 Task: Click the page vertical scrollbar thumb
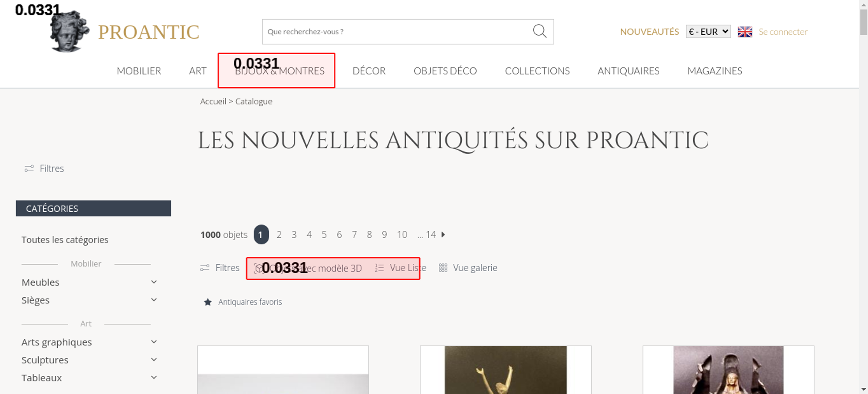[864, 22]
